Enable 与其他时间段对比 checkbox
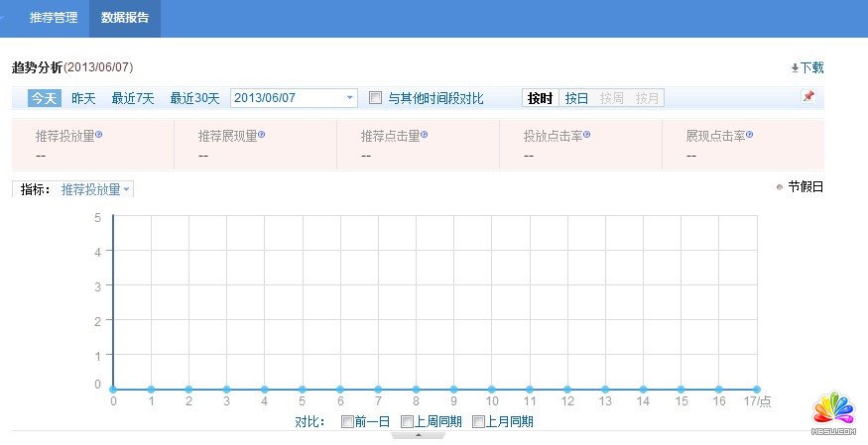868x445 pixels. pyautogui.click(x=375, y=98)
